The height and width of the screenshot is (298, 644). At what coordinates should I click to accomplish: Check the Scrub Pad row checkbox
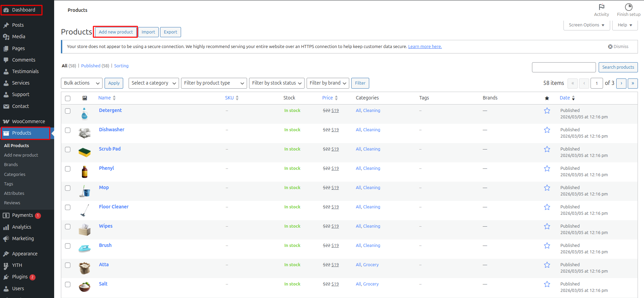(68, 150)
